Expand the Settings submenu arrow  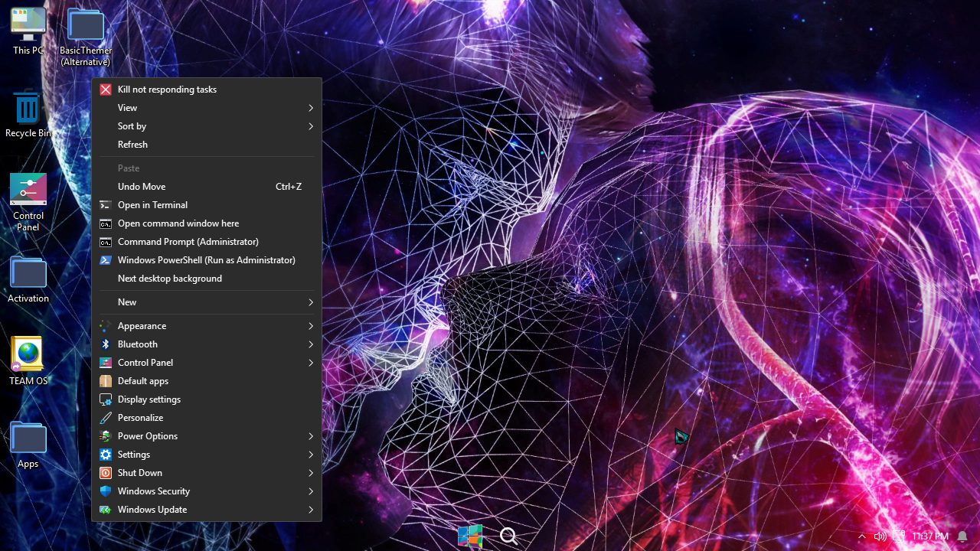(x=311, y=455)
